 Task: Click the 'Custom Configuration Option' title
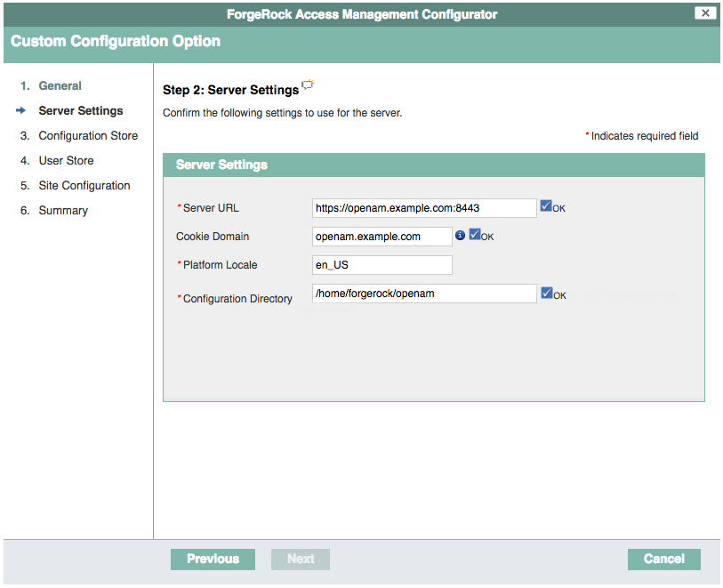pyautogui.click(x=116, y=41)
